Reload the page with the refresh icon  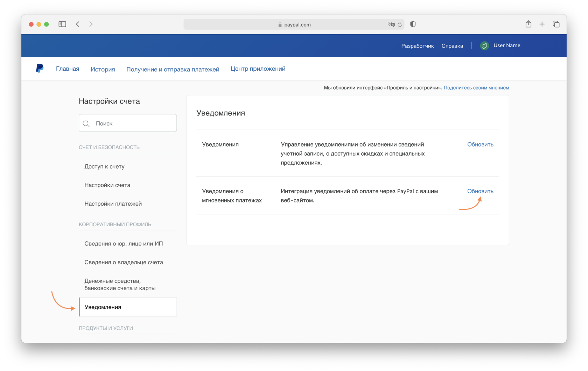400,24
